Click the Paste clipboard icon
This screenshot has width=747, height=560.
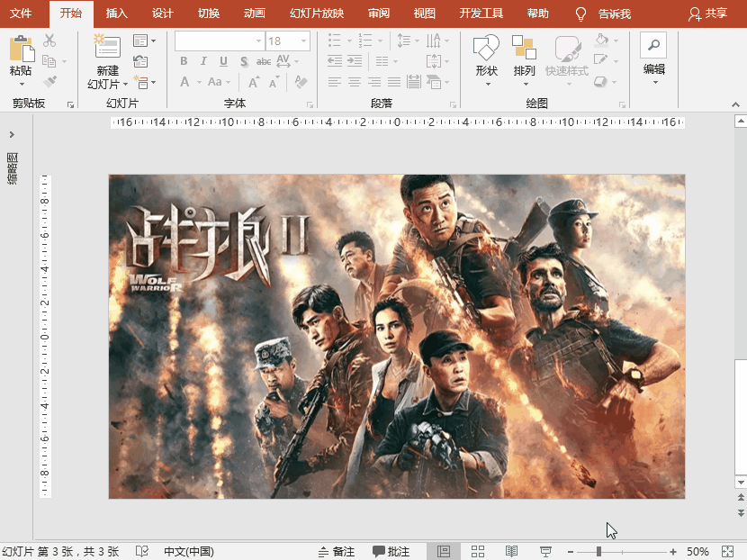coord(22,49)
